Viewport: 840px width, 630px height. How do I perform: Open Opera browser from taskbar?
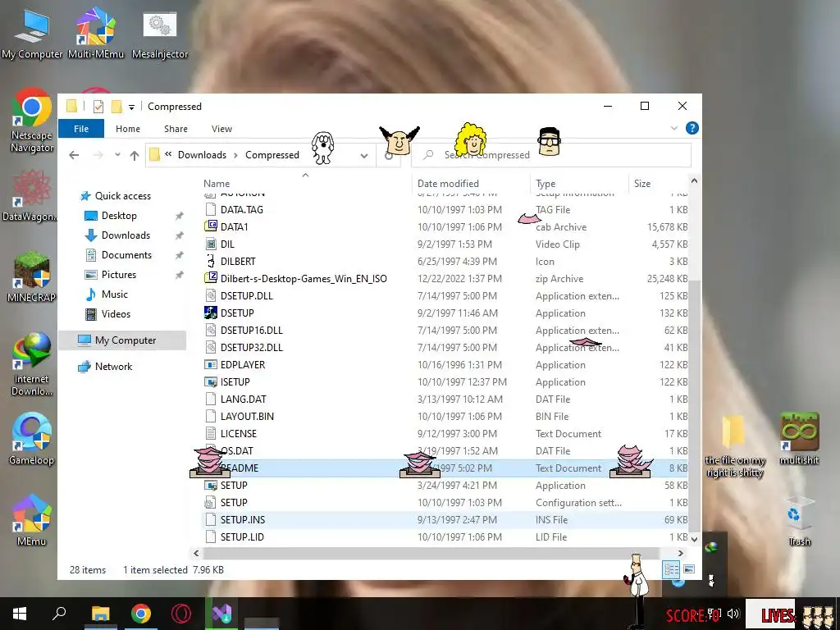pos(181,614)
